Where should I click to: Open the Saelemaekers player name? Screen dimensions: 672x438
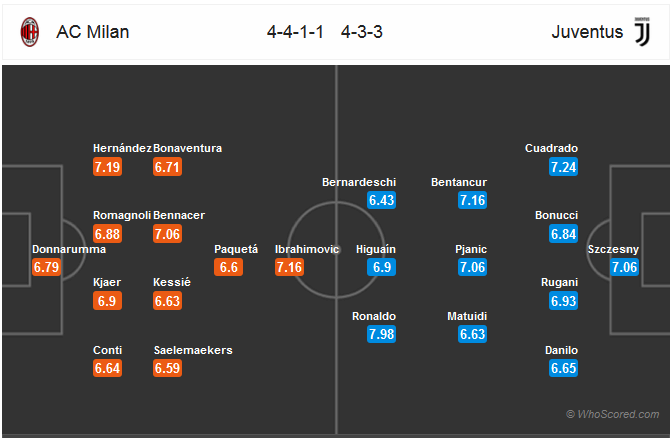pos(193,350)
